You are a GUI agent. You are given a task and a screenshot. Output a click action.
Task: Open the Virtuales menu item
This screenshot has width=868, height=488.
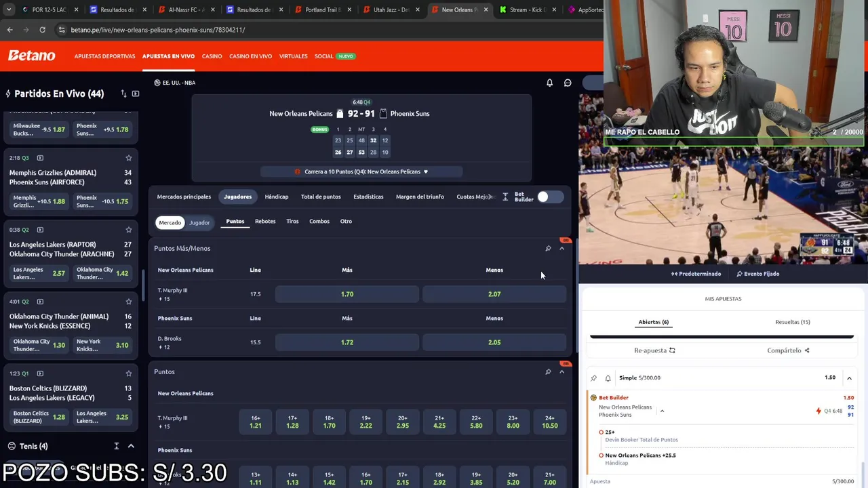pos(293,56)
